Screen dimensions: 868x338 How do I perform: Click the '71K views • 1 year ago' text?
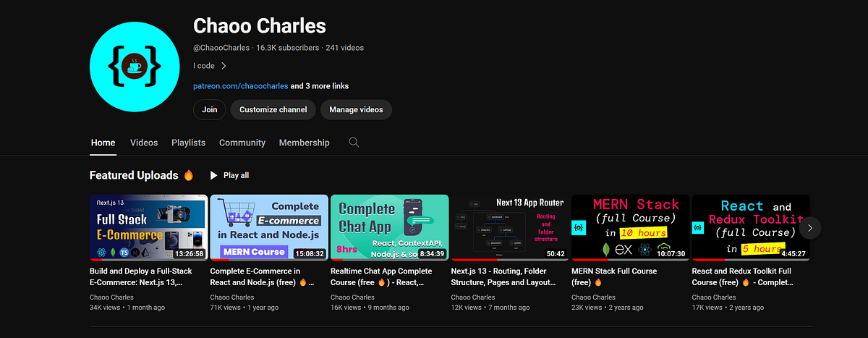click(244, 308)
